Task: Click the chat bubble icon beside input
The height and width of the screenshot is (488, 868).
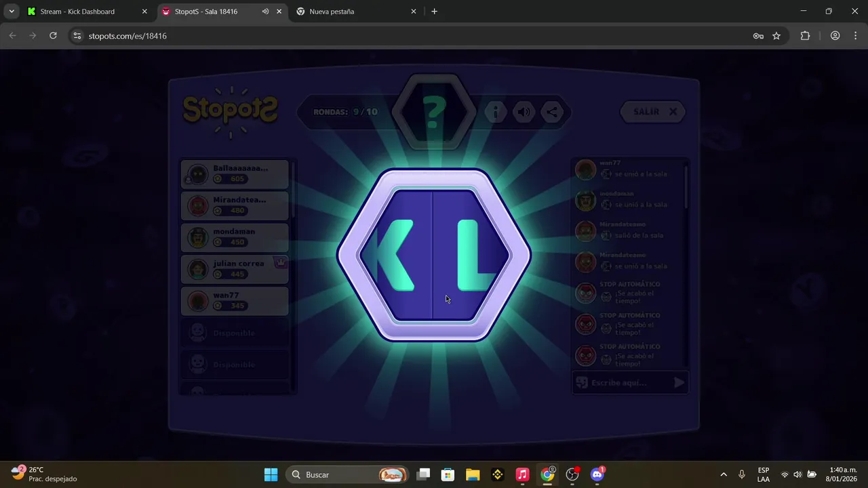Action: (x=581, y=383)
